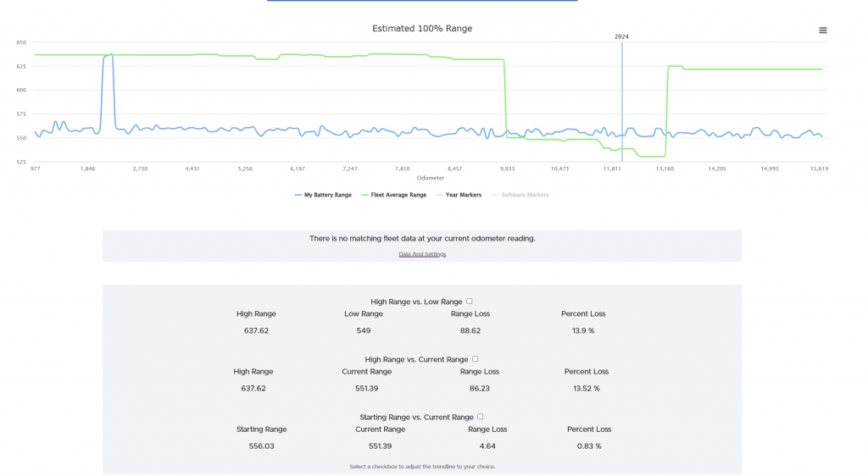Click the Range Loss value 4.64

point(487,446)
